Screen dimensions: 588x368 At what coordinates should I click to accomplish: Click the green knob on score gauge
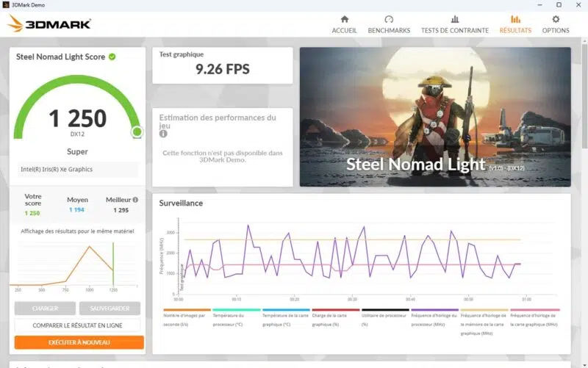point(137,131)
